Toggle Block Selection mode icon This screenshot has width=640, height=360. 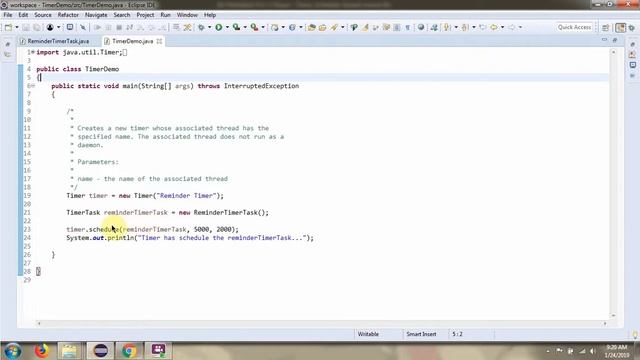[397, 27]
